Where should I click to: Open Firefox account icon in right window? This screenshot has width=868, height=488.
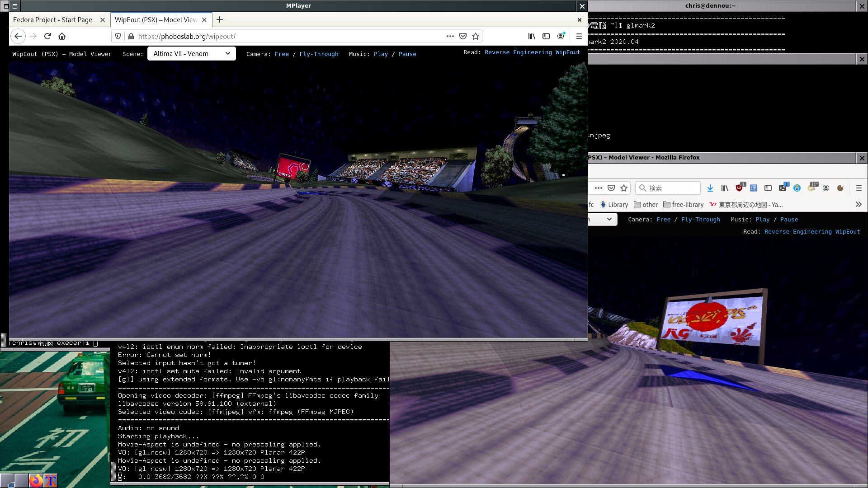[826, 188]
